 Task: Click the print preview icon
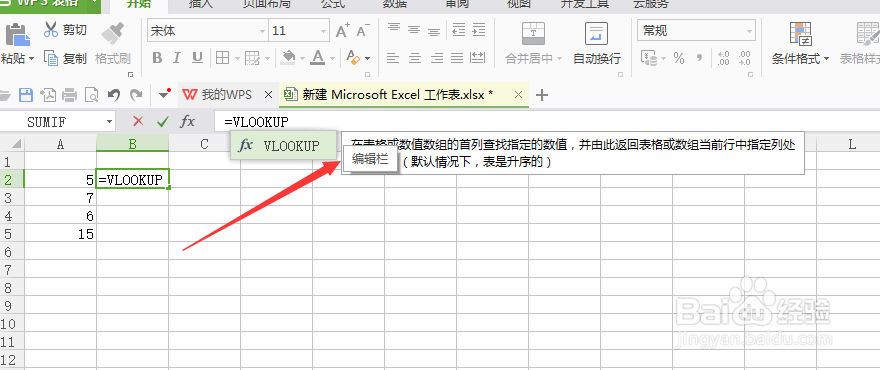[91, 95]
